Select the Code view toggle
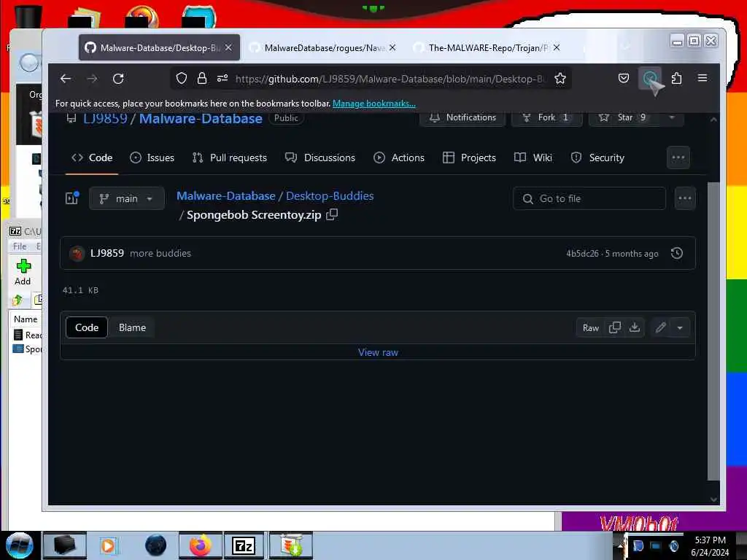The width and height of the screenshot is (747, 560). pyautogui.click(x=87, y=327)
